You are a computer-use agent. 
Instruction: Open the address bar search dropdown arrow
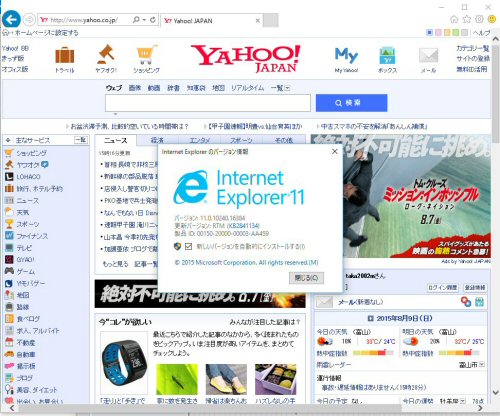pos(144,20)
